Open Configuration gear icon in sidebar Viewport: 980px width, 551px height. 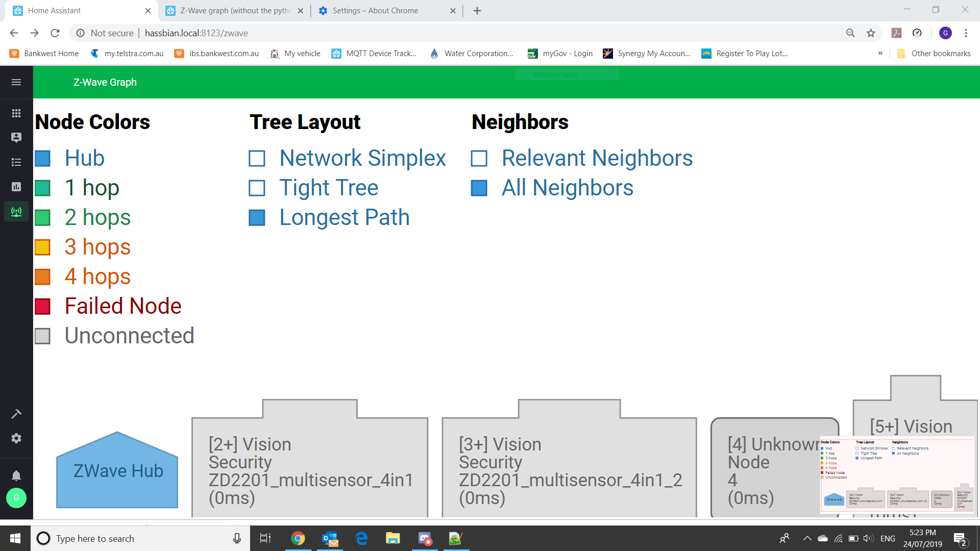[x=16, y=438]
